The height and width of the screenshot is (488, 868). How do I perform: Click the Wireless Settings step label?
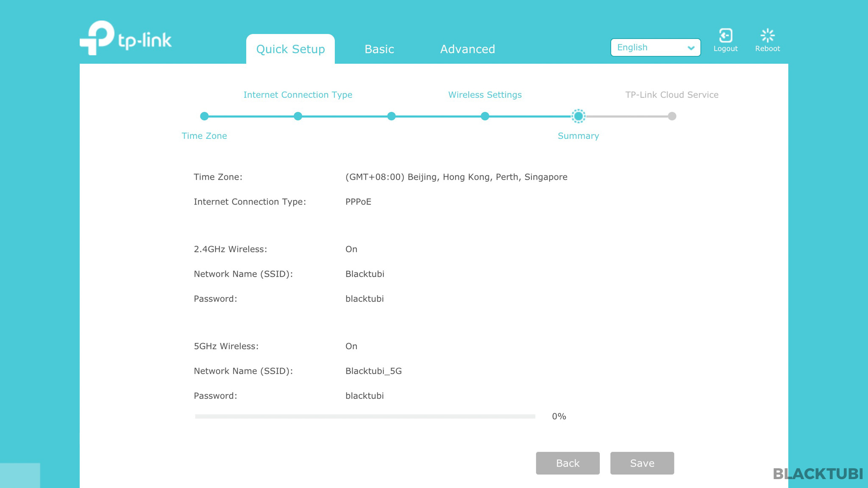coord(485,95)
